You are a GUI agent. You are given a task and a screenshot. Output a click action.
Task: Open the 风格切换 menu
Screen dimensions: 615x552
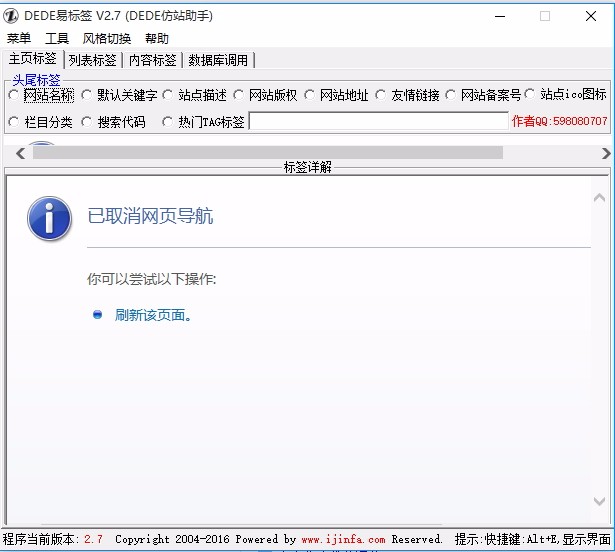107,38
